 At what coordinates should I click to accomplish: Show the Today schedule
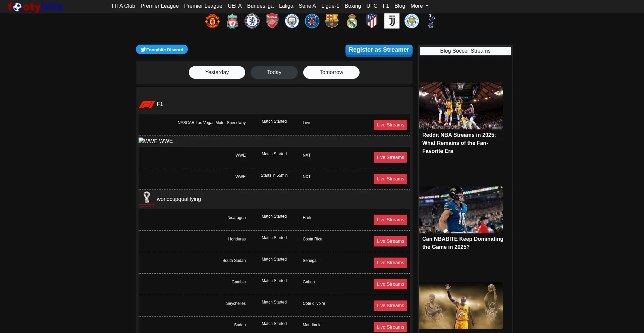pos(274,72)
